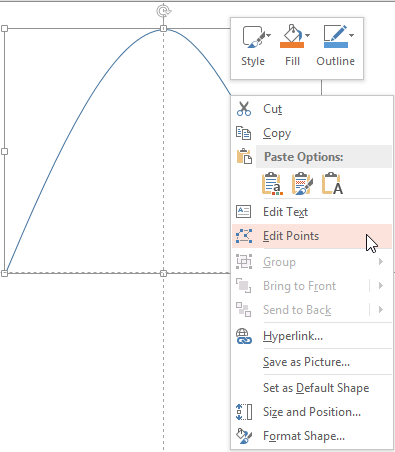Open the Hyperlink... dialog entry
395x452 pixels.
(312, 336)
